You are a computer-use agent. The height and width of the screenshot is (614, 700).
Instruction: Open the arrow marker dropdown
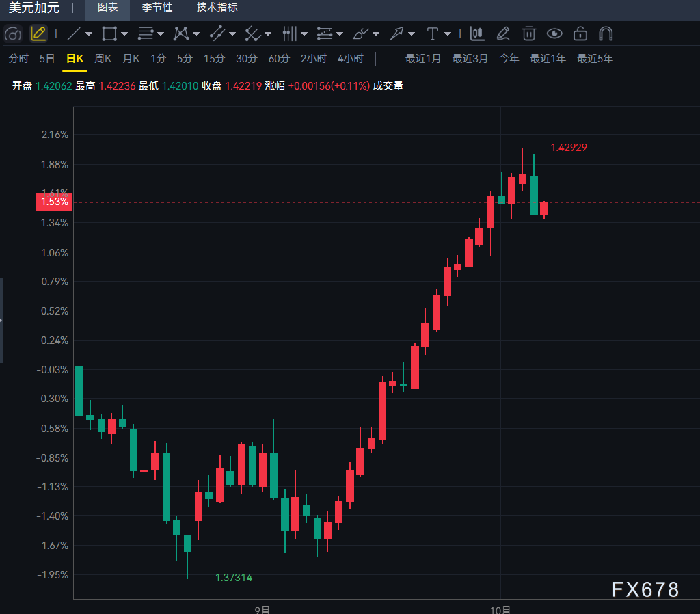(412, 34)
